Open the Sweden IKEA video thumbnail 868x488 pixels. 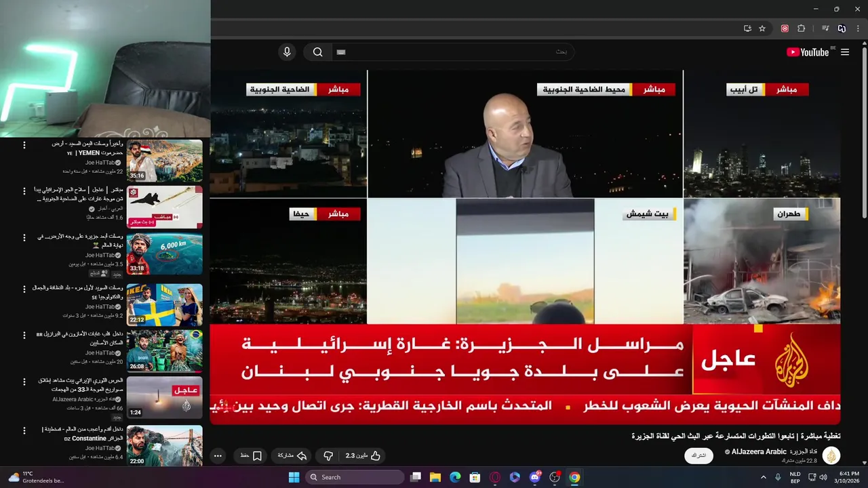164,305
